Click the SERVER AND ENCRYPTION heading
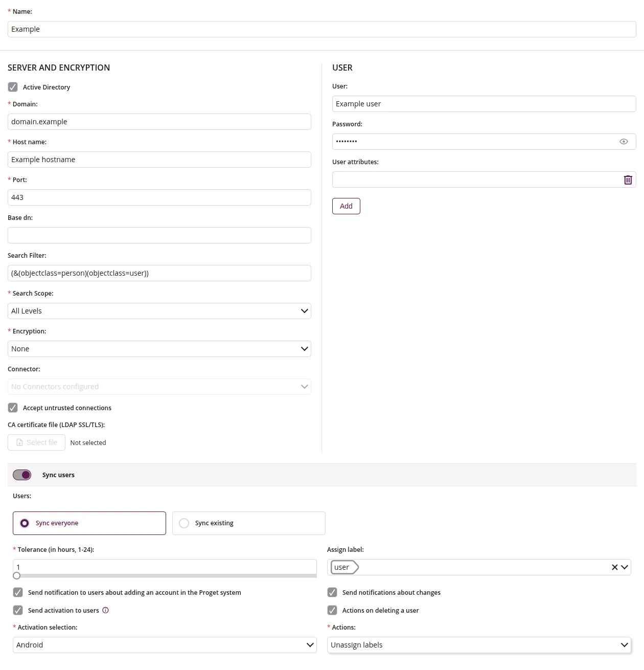This screenshot has width=644, height=670. point(59,68)
